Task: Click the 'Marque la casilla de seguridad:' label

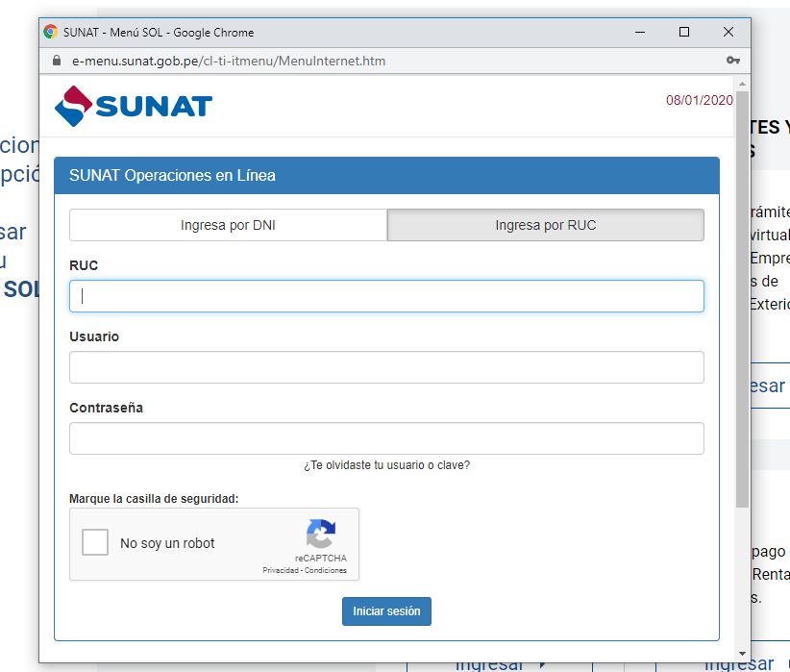Action: [154, 499]
